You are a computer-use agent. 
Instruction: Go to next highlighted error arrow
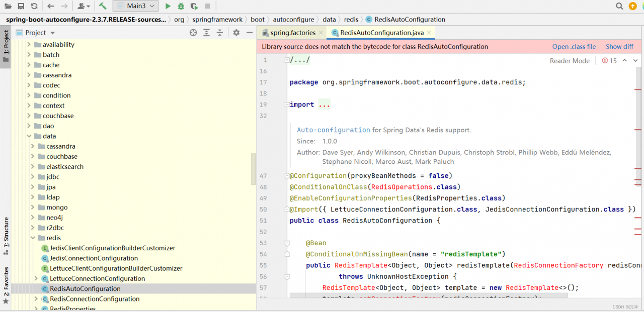point(635,60)
